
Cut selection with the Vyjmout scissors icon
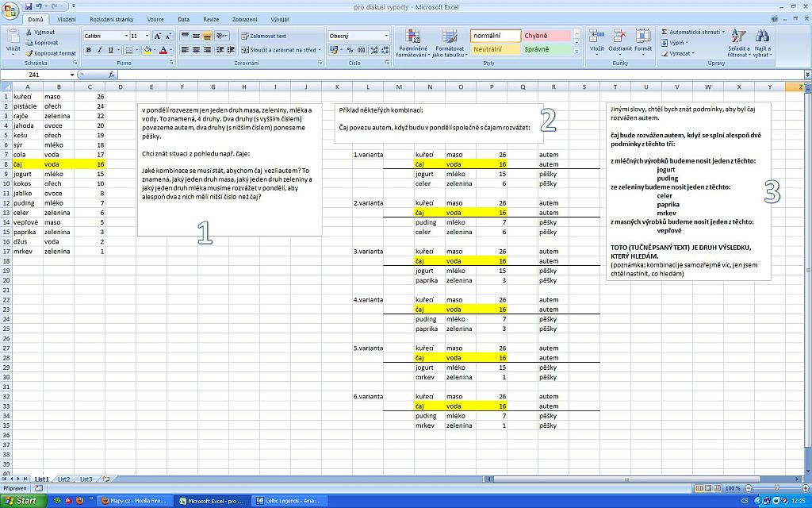tap(29, 33)
